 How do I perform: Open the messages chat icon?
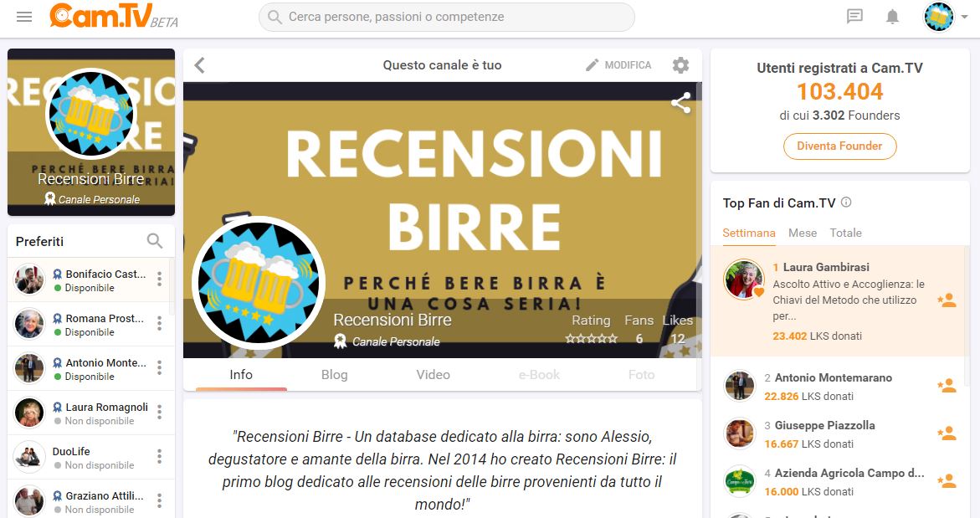coord(854,16)
